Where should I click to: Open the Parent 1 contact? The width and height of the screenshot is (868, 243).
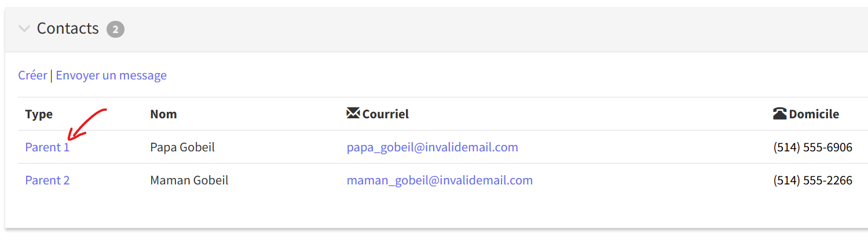[x=47, y=147]
